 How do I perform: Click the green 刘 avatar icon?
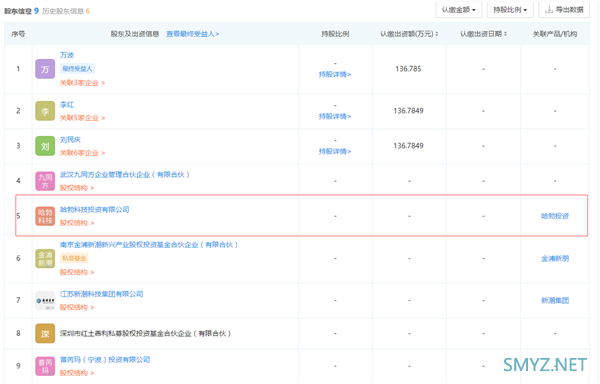point(45,146)
